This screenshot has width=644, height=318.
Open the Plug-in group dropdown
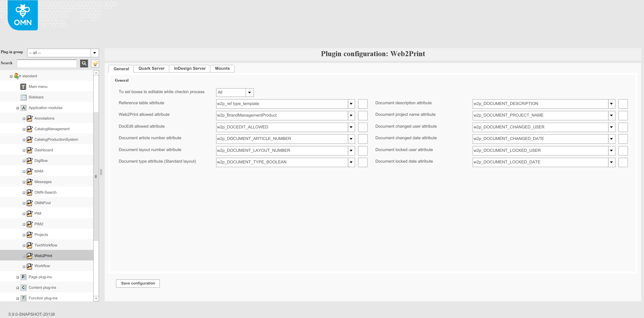point(94,53)
